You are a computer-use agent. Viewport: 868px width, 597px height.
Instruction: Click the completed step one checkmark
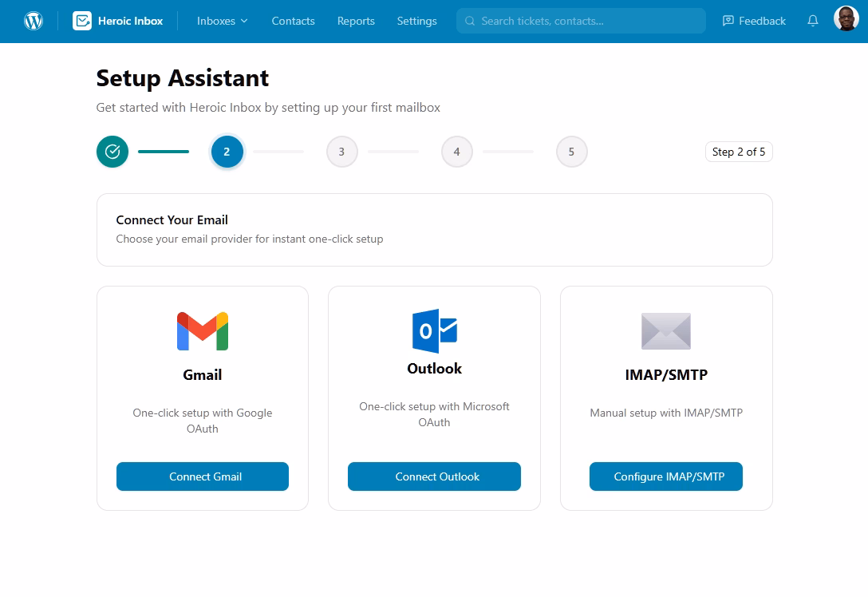(x=112, y=152)
